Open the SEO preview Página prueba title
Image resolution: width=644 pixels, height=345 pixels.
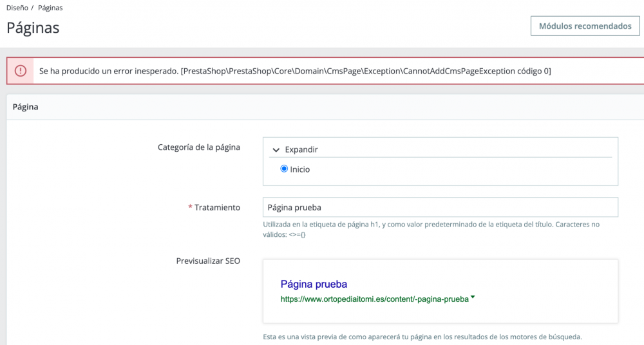click(x=314, y=284)
